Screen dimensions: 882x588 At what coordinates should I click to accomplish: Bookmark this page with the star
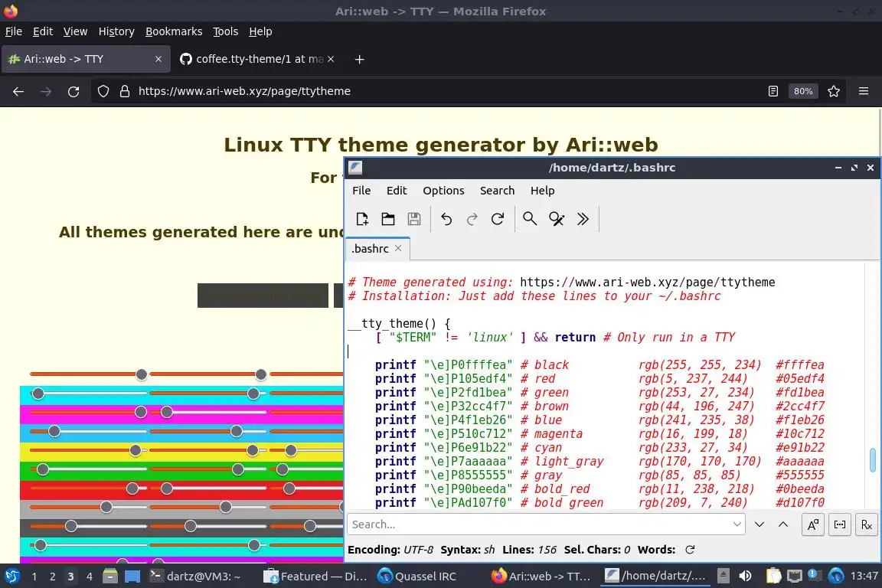[x=834, y=91]
